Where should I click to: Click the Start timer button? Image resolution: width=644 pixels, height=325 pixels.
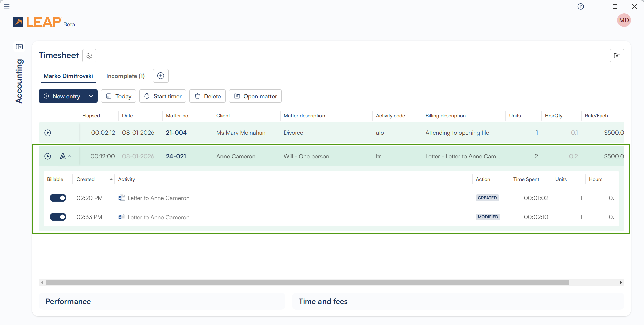(x=162, y=96)
